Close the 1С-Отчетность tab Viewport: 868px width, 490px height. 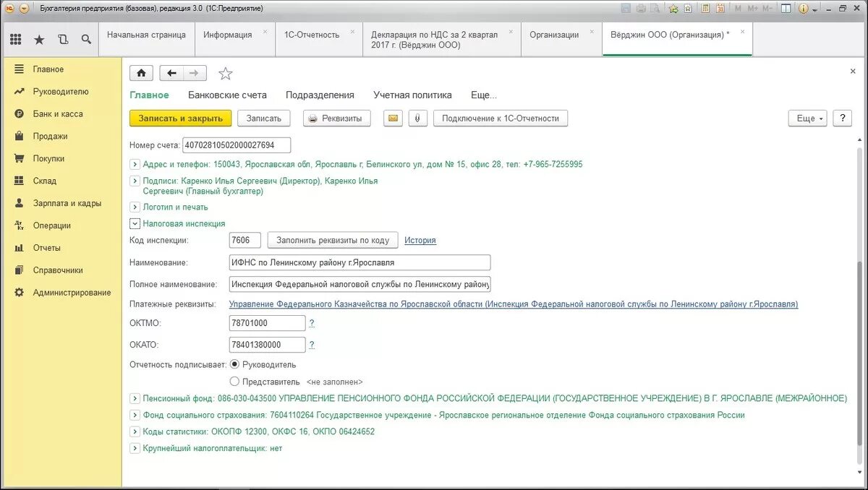click(352, 32)
